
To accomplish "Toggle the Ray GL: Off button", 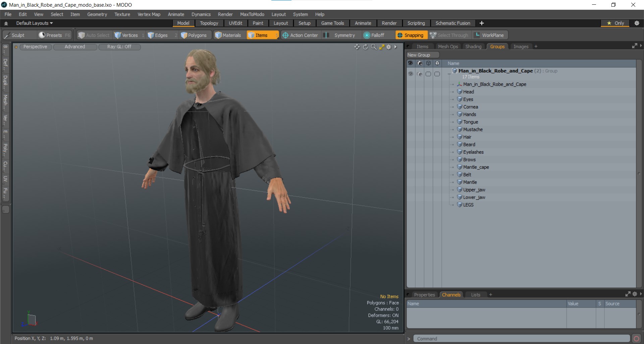I will pyautogui.click(x=119, y=47).
